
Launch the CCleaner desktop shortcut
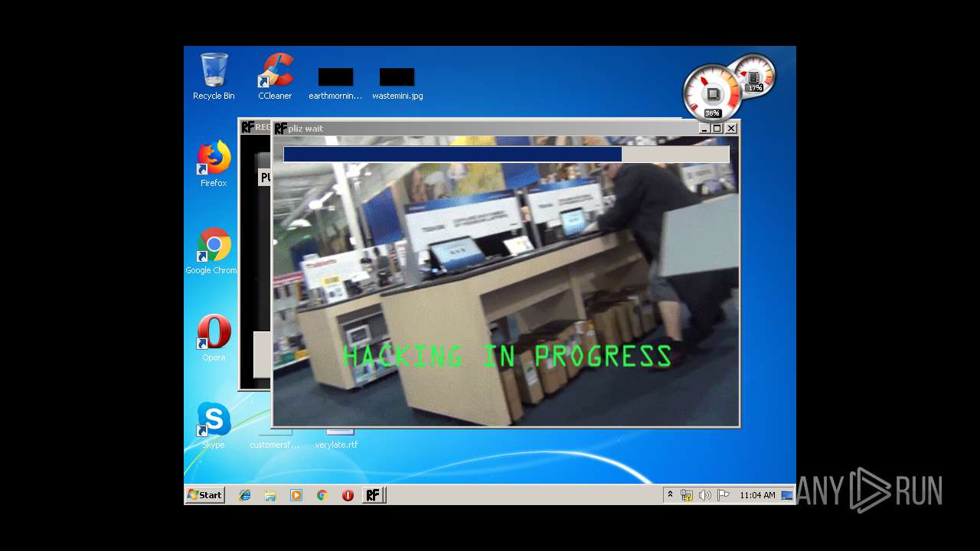[275, 77]
